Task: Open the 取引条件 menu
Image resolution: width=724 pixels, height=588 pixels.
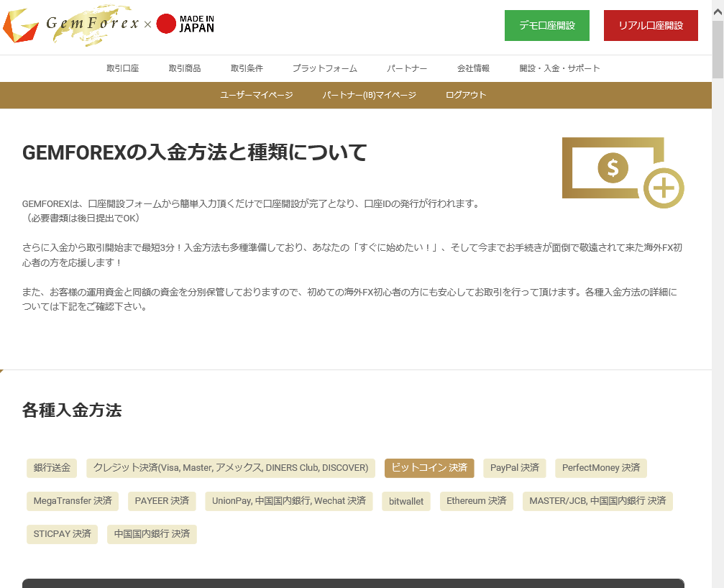Action: pos(247,68)
